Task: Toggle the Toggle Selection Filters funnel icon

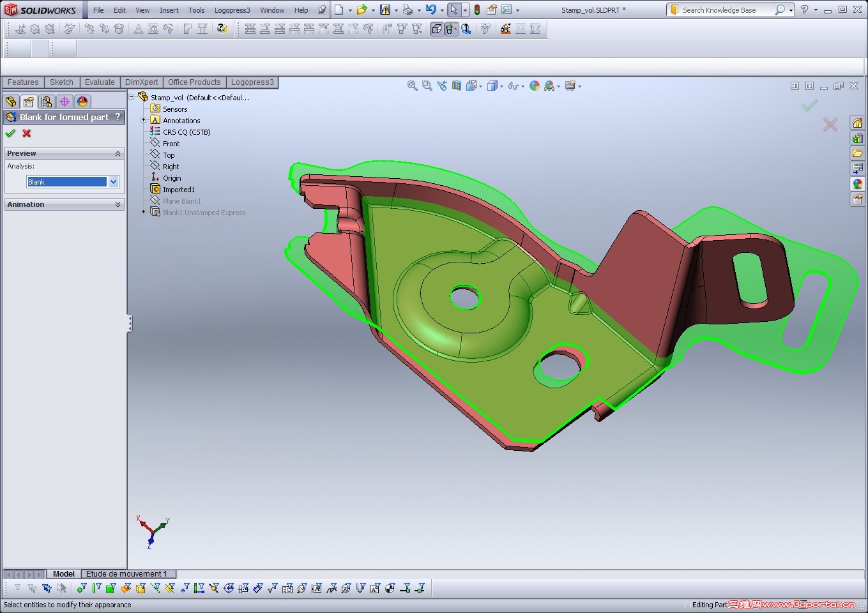Action: click(17, 588)
